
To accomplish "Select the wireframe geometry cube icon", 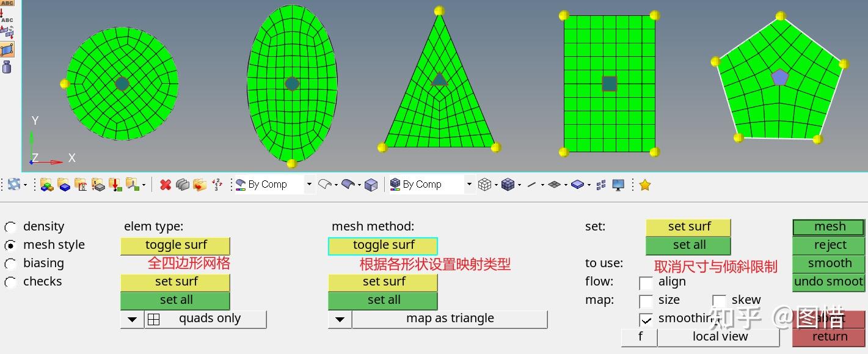I will (484, 183).
